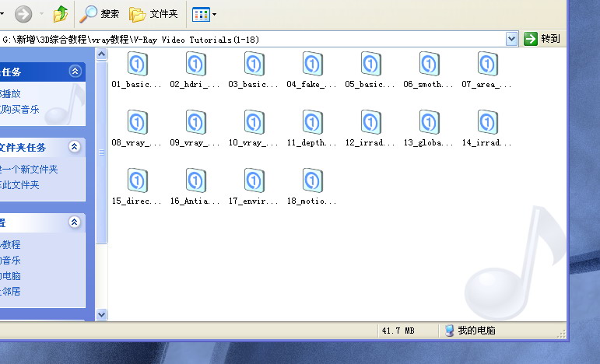Collapse the music tasks panel section
600x364 pixels.
tap(75, 72)
